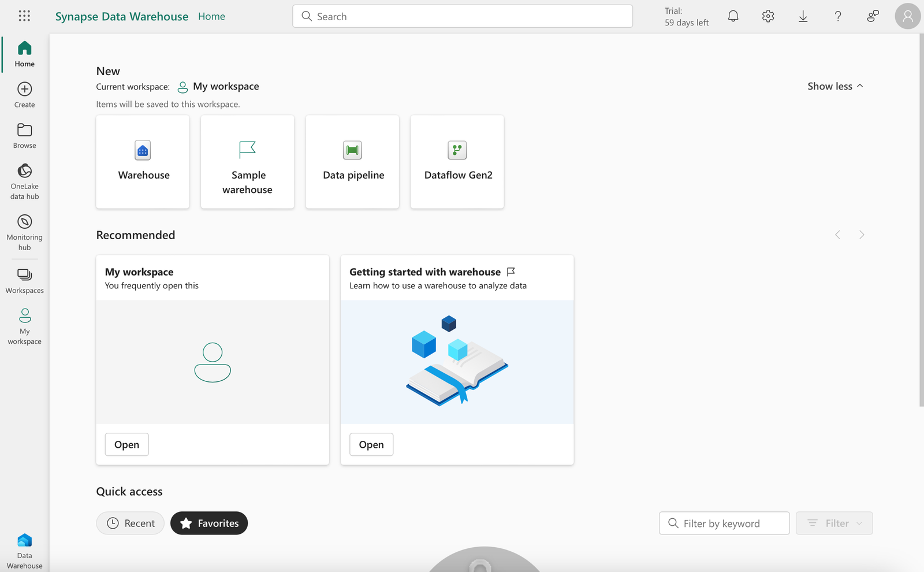
Task: Open the OneLake data hub
Action: coord(24,180)
